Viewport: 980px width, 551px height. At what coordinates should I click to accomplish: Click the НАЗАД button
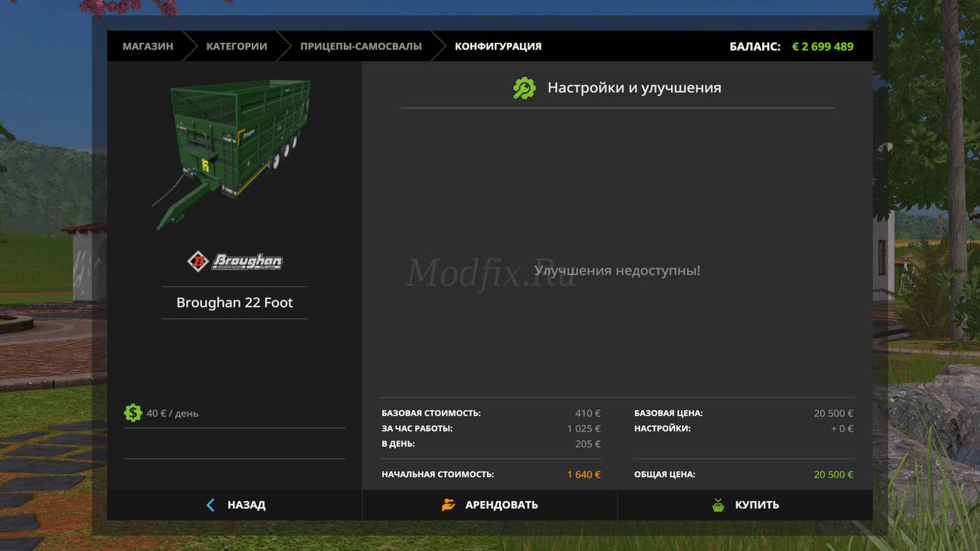(234, 505)
